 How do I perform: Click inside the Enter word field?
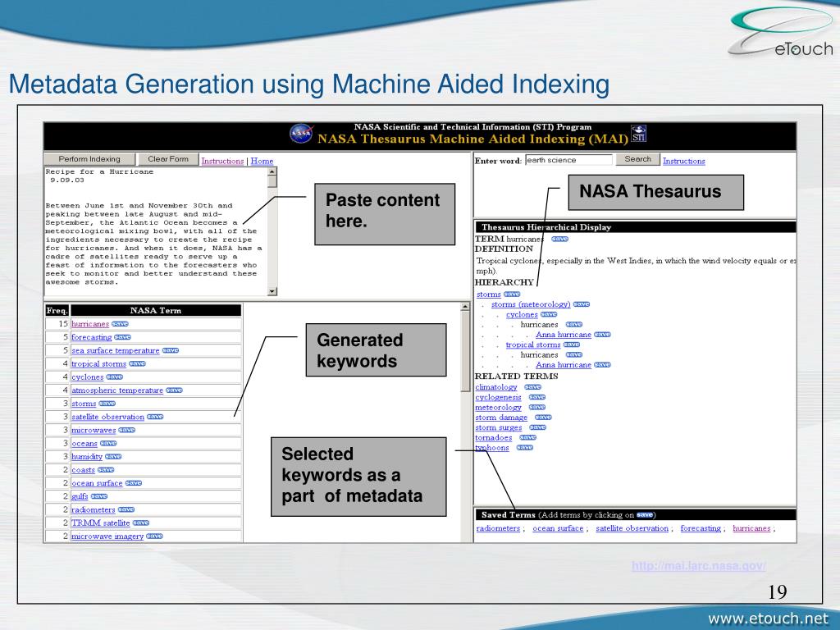click(568, 160)
